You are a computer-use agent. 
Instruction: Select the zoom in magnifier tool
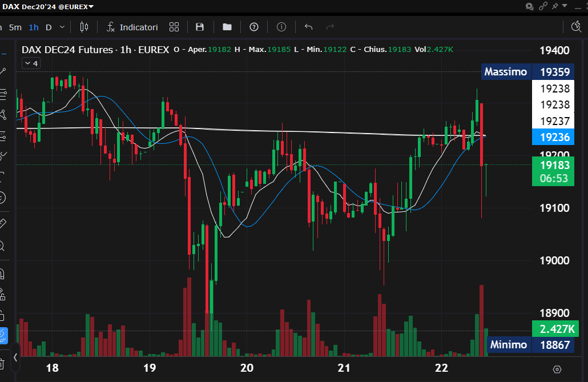click(x=2, y=246)
